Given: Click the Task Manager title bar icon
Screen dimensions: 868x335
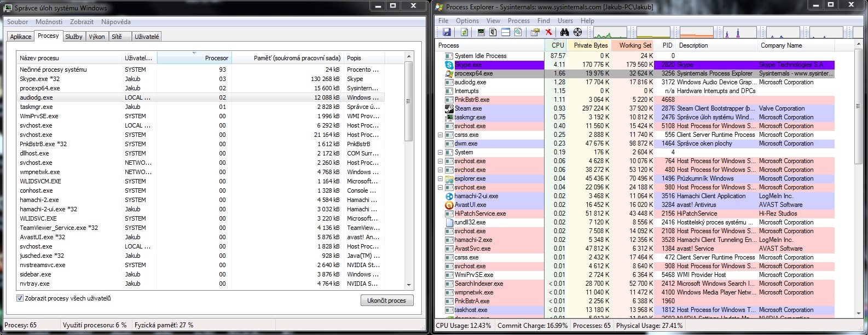Looking at the screenshot, I should (x=9, y=8).
